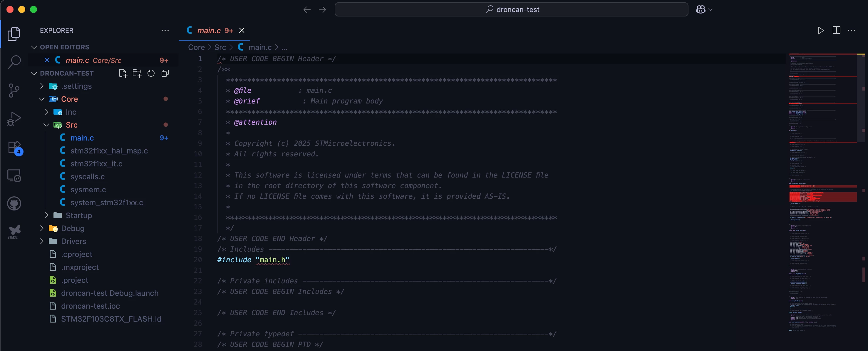The image size is (868, 351).
Task: Open the GitHub view icon
Action: pos(14,204)
